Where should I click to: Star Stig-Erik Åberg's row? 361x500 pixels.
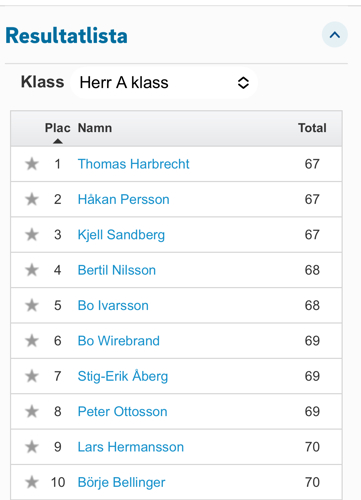coord(32,376)
